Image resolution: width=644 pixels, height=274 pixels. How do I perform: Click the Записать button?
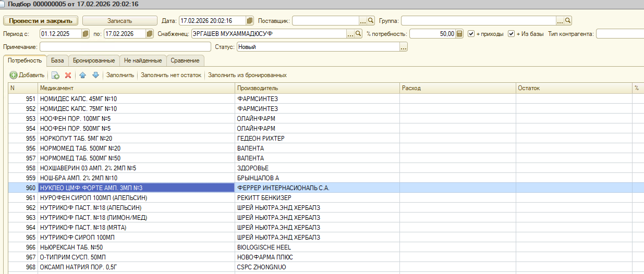(120, 21)
